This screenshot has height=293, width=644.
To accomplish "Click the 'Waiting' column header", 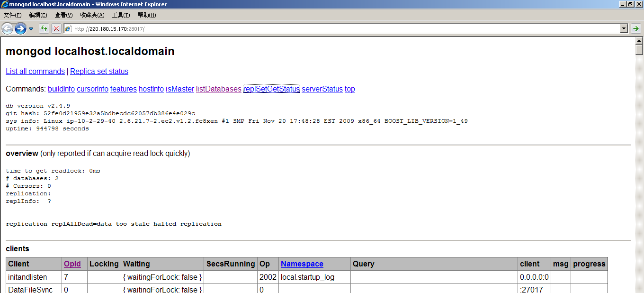I will point(162,264).
